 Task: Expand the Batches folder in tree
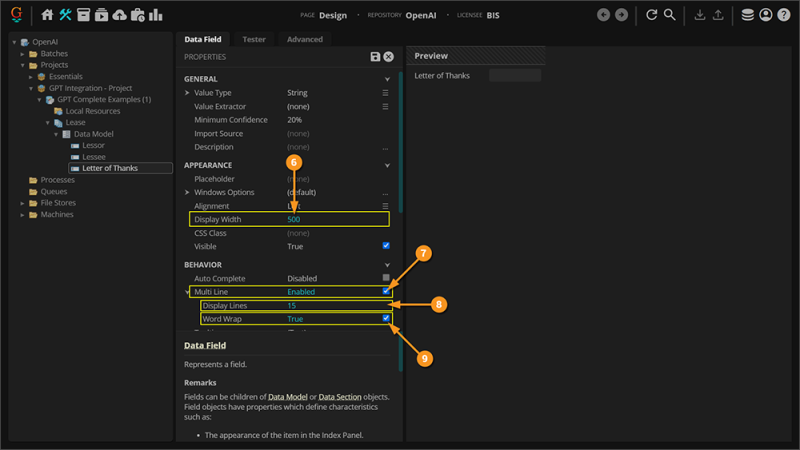click(23, 54)
